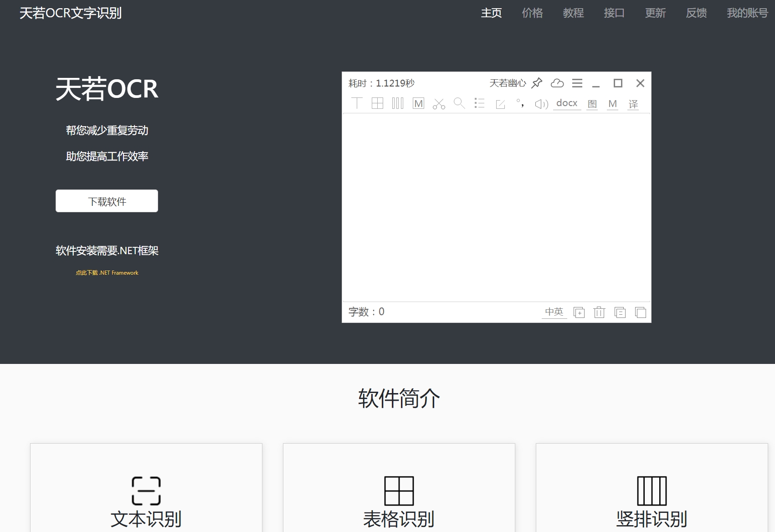The image size is (775, 532).
Task: Click the 天若幽心 label in title bar
Action: click(508, 83)
